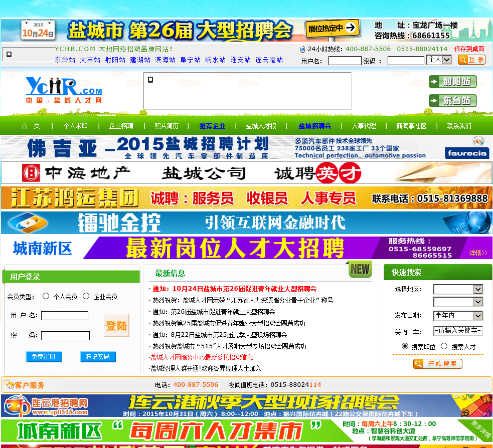This screenshot has width=493, height=448.
Task: Open 推荐企业 in navigation bar
Action: tap(212, 126)
